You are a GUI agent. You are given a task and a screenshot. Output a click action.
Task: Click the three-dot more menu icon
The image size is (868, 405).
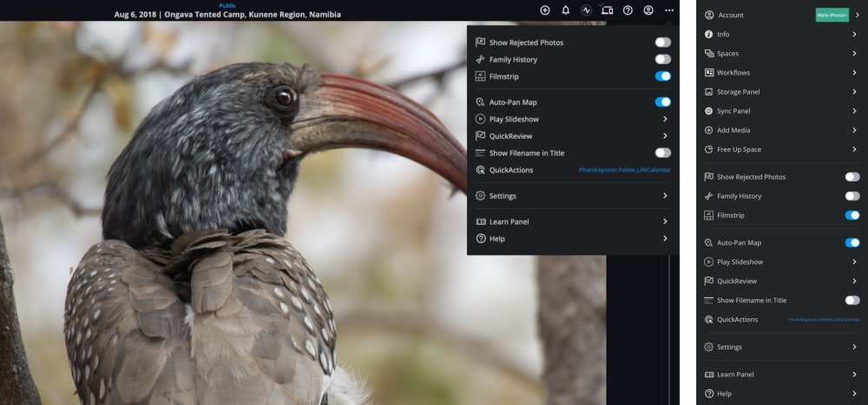(x=669, y=10)
